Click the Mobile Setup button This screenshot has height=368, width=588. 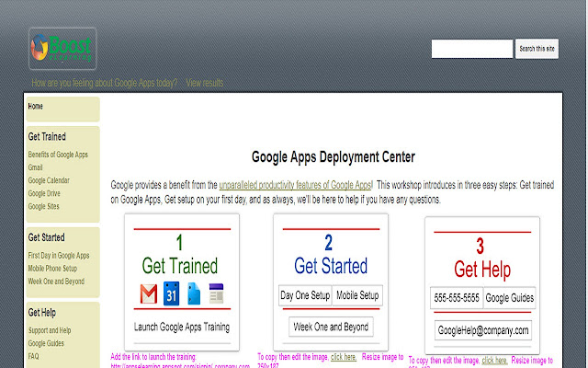click(x=357, y=295)
